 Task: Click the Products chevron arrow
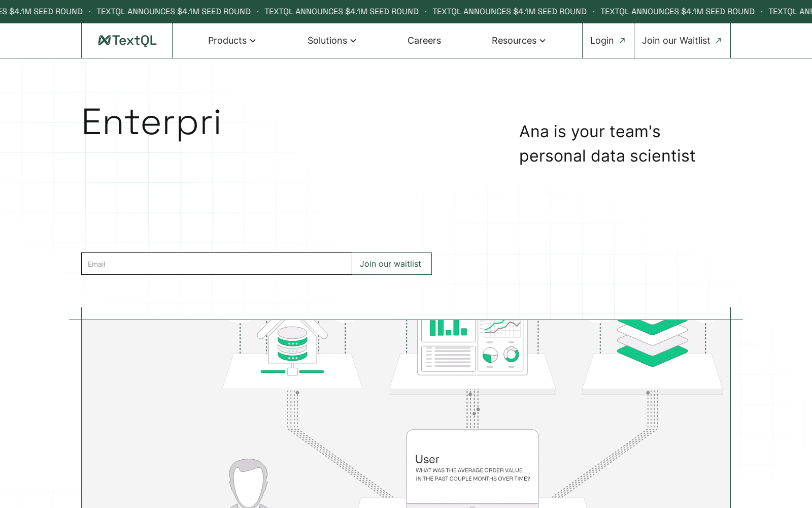tap(253, 41)
